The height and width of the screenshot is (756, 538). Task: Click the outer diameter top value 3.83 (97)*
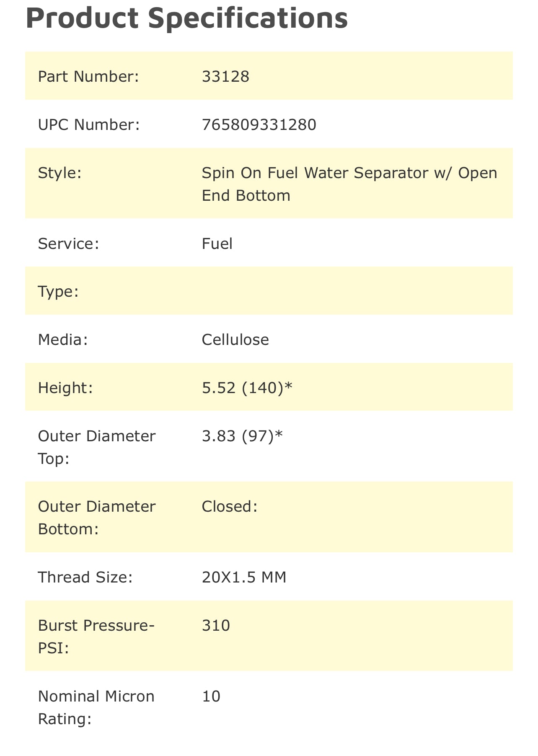242,436
